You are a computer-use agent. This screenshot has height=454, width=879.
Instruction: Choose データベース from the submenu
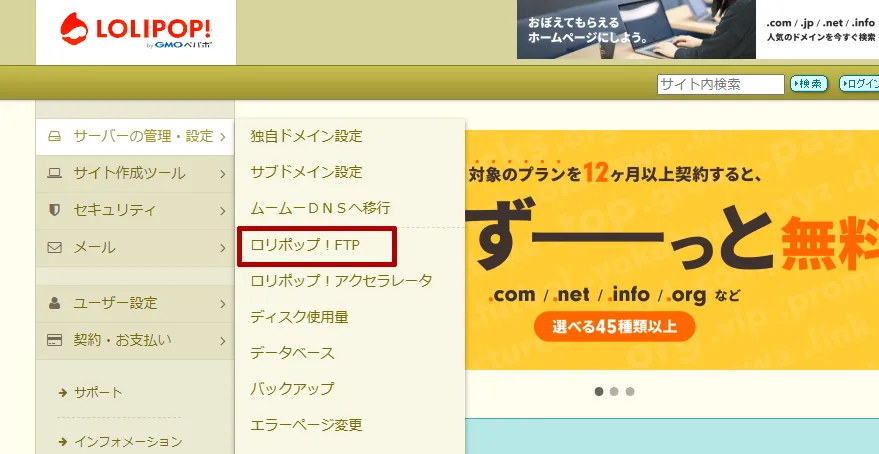click(292, 353)
